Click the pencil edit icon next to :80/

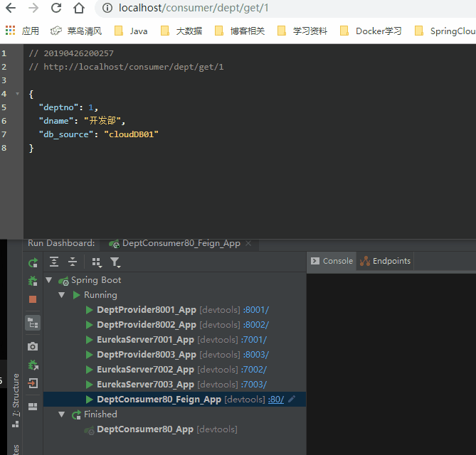tap(292, 399)
